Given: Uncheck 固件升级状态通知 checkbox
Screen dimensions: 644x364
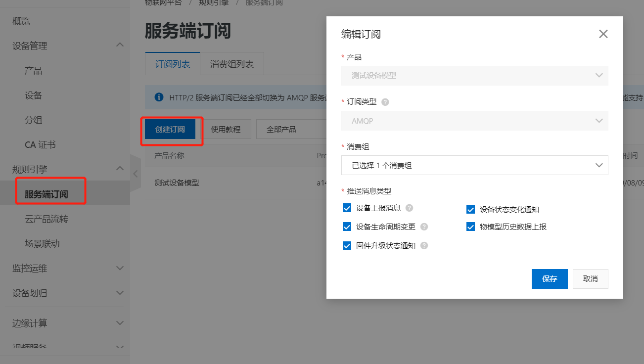Looking at the screenshot, I should click(x=347, y=246).
